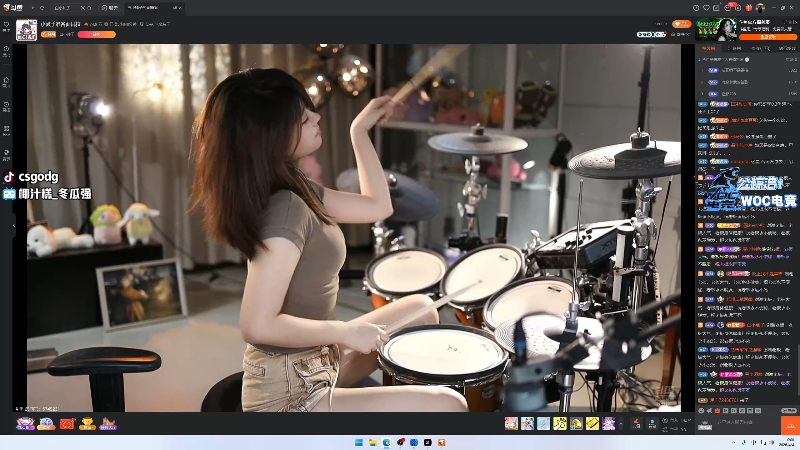This screenshot has height=450, width=800.
Task: Select the first chat panel tab
Action: coord(708,47)
